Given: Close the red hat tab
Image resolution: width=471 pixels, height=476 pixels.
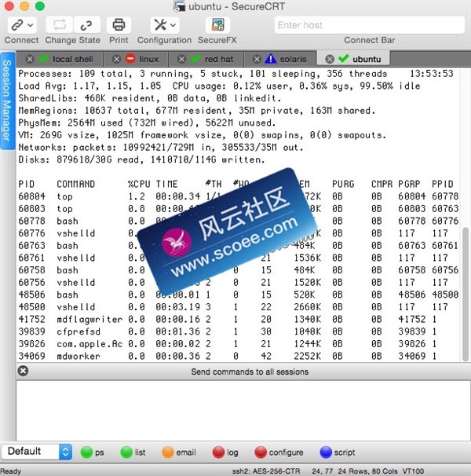Looking at the screenshot, I should [181, 59].
